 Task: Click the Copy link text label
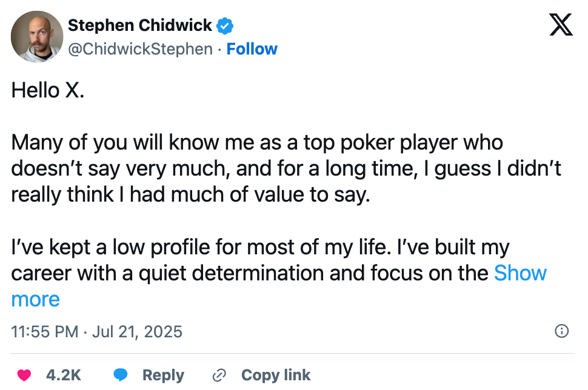click(276, 375)
